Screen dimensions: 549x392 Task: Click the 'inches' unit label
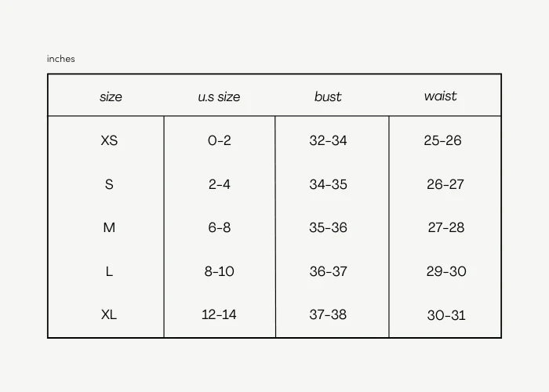(60, 59)
